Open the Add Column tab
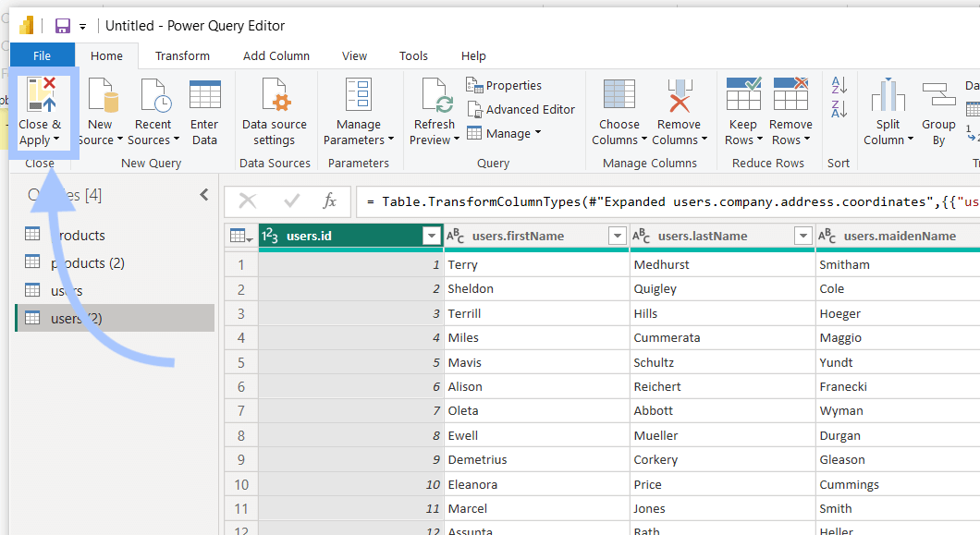Image resolution: width=980 pixels, height=535 pixels. click(276, 55)
